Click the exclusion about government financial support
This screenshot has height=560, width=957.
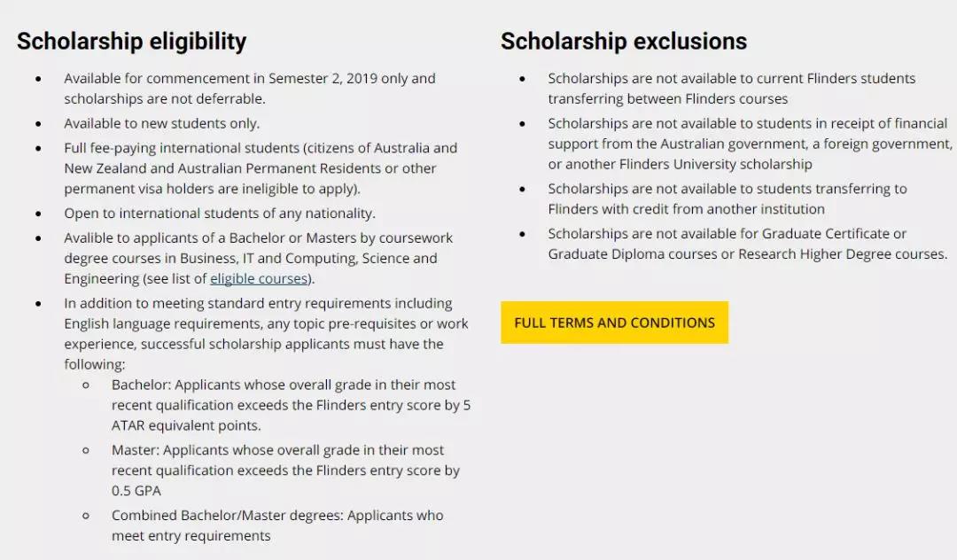[x=751, y=144]
